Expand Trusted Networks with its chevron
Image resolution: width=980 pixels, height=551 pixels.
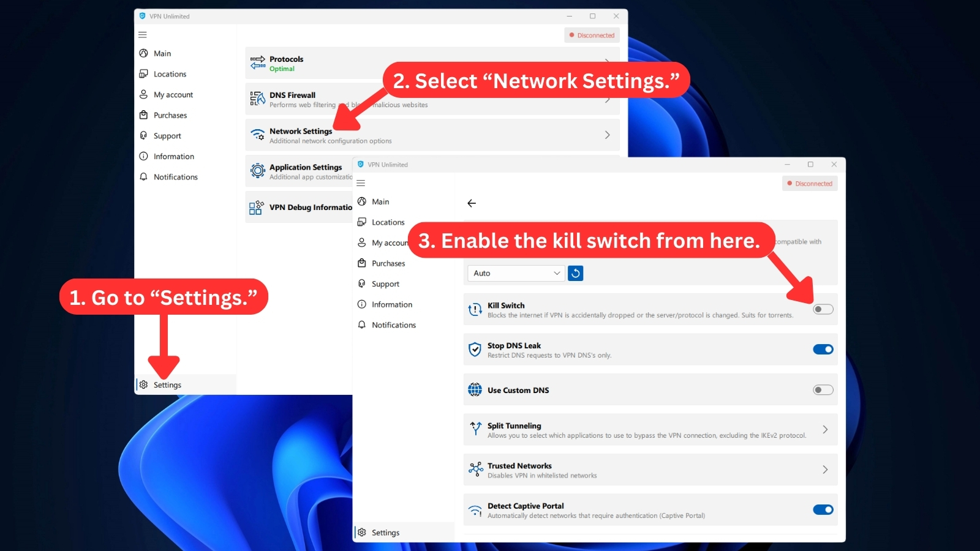coord(825,470)
